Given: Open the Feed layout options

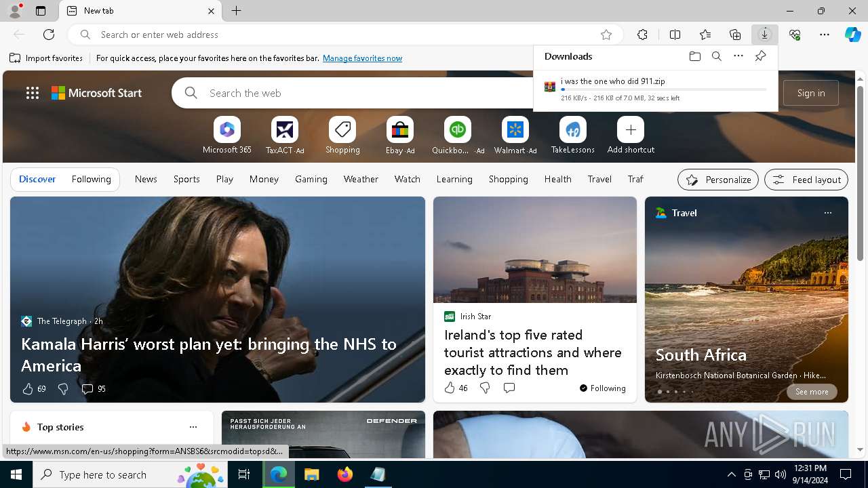Looking at the screenshot, I should click(x=806, y=180).
